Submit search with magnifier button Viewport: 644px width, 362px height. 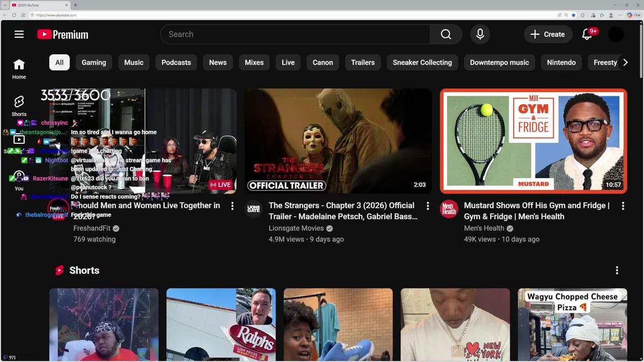point(446,34)
